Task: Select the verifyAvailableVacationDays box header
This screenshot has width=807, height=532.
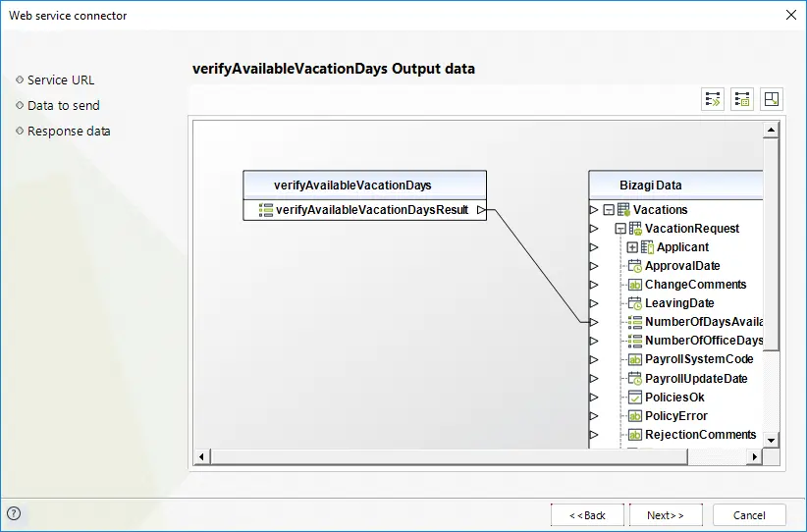Action: (x=365, y=186)
